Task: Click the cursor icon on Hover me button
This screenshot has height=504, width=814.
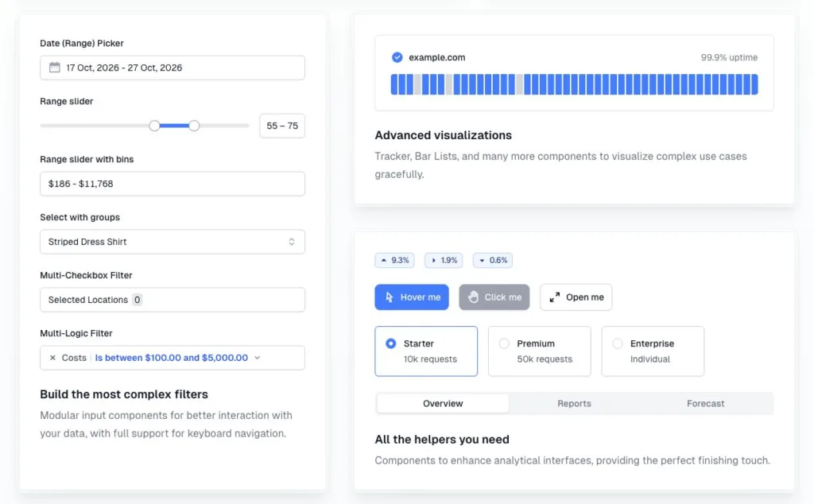Action: click(390, 297)
